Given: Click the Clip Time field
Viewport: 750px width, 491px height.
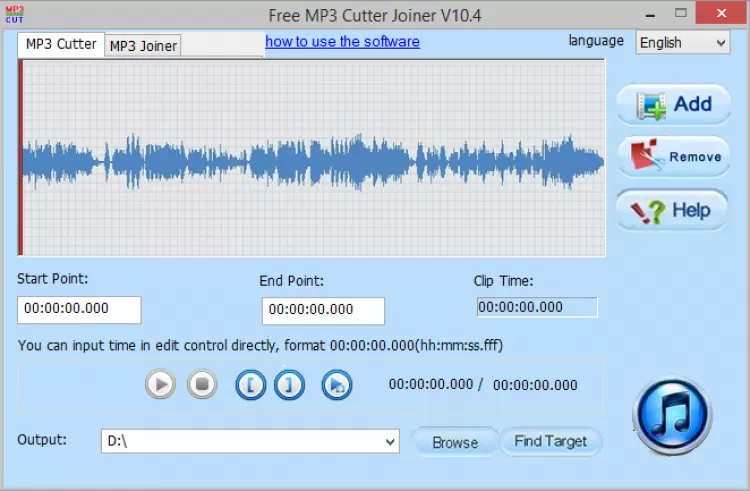Looking at the screenshot, I should [x=537, y=307].
